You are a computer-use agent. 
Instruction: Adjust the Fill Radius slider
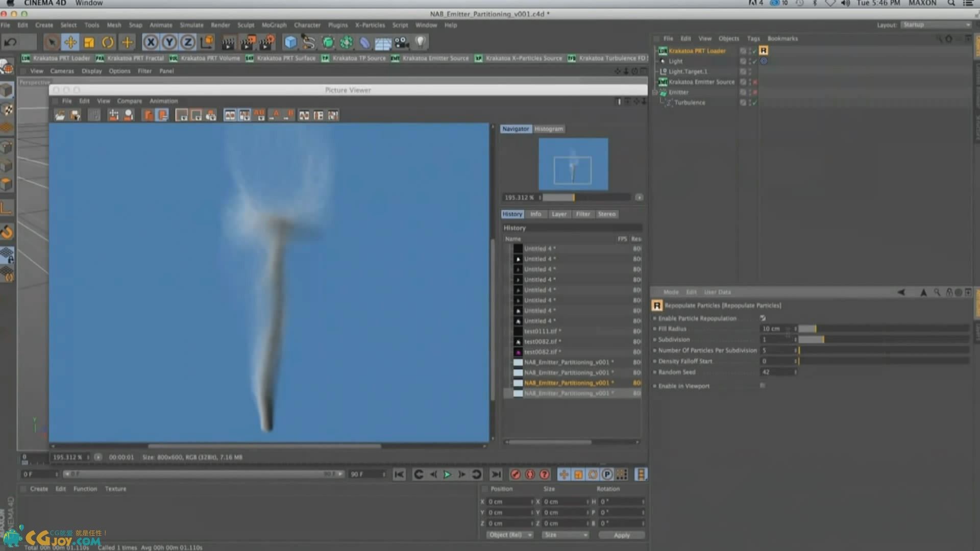click(884, 329)
